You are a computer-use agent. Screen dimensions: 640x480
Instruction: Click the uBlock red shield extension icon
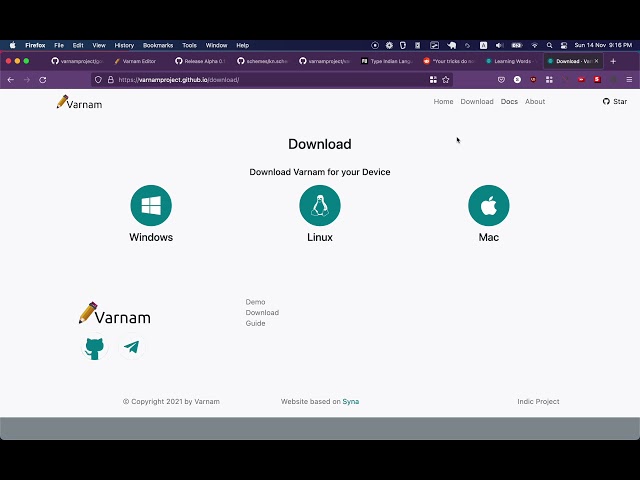tap(533, 80)
